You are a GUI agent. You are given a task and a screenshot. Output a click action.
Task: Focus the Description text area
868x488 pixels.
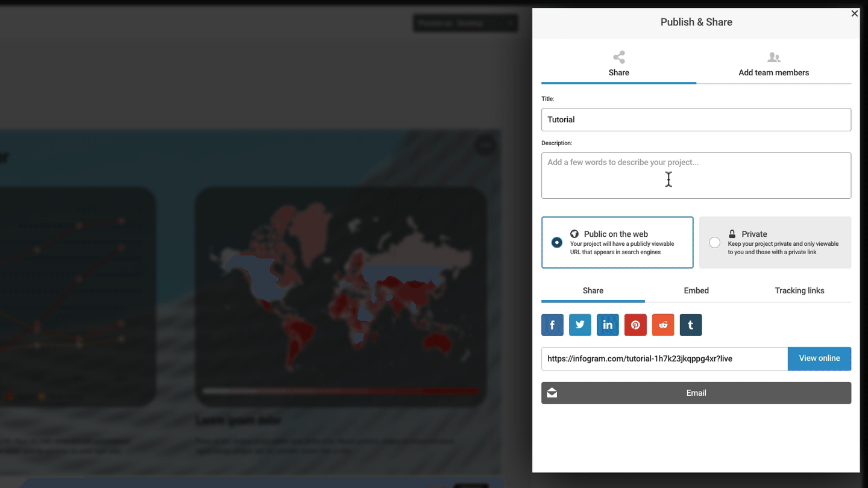click(696, 175)
